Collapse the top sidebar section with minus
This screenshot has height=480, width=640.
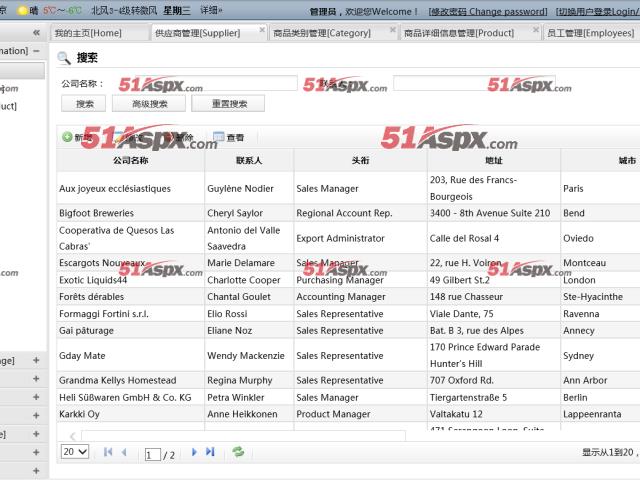[x=37, y=50]
